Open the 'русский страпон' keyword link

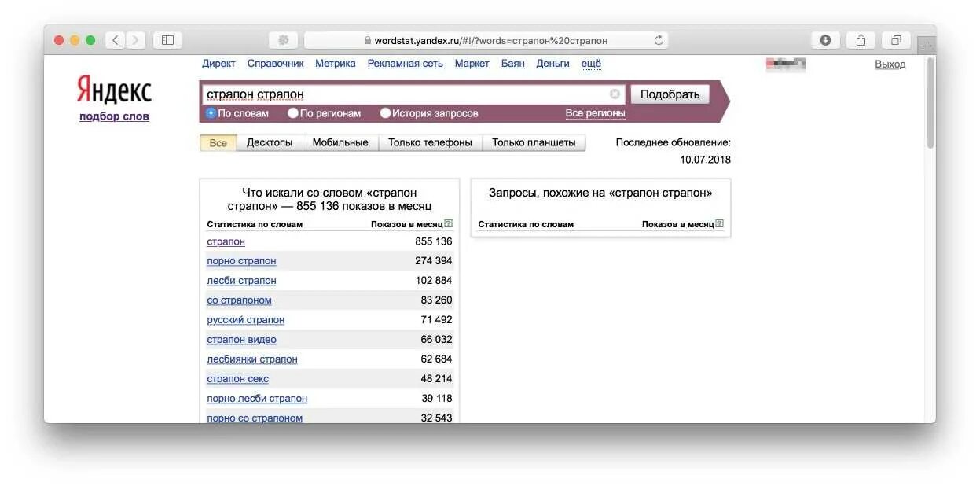(246, 320)
